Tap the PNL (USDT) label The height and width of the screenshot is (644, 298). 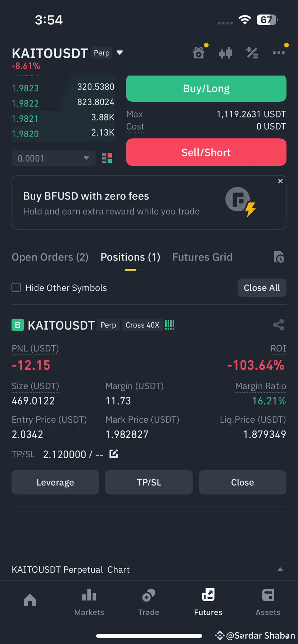point(35,349)
